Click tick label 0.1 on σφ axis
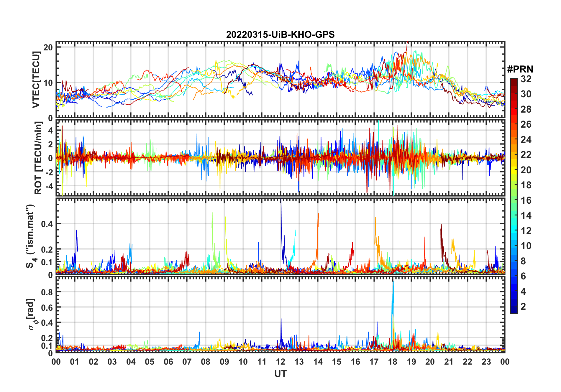The image size is (561, 392). click(47, 345)
